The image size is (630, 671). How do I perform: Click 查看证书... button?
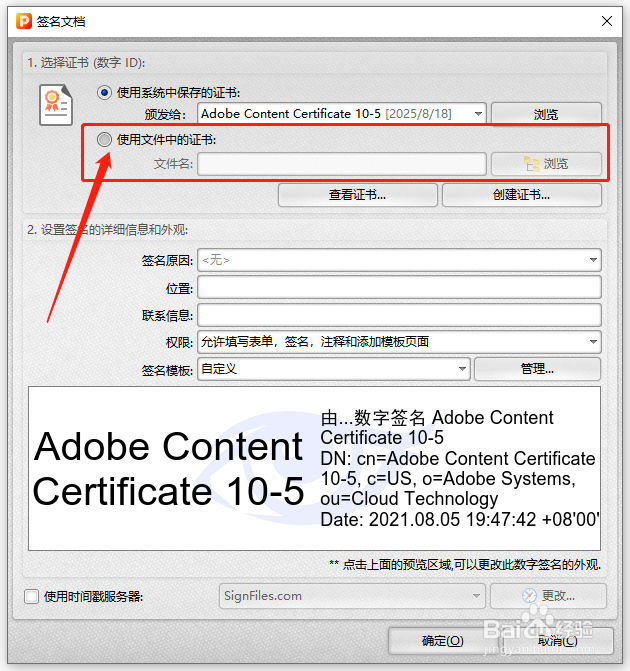357,195
